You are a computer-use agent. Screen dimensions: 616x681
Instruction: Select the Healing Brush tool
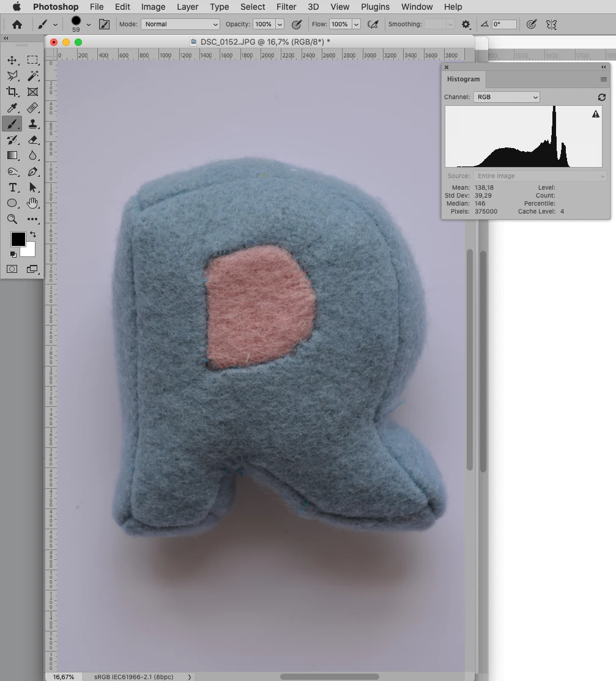(x=32, y=108)
